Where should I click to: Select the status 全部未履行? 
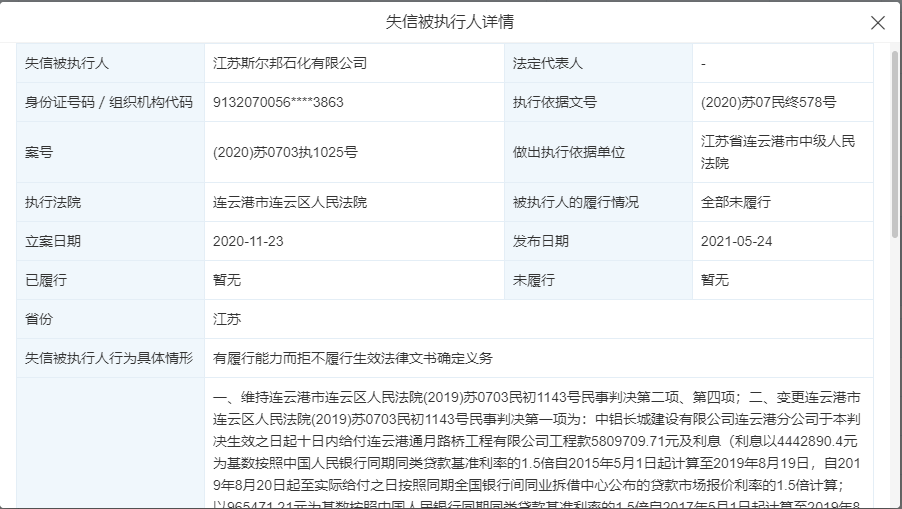point(736,202)
